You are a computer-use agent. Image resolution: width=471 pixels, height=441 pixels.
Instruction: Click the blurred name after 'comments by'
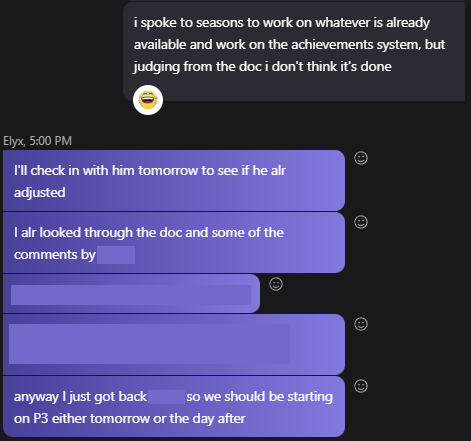point(116,255)
